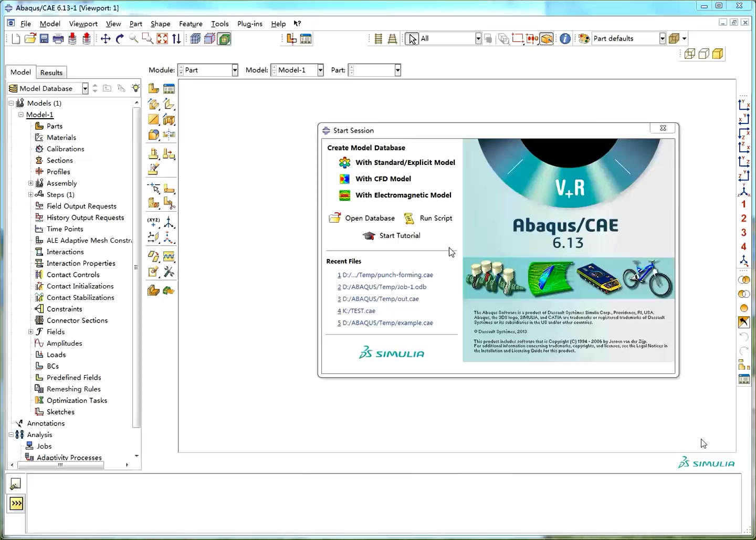Click the Print toolbar icon
The width and height of the screenshot is (756, 540).
[x=58, y=38]
